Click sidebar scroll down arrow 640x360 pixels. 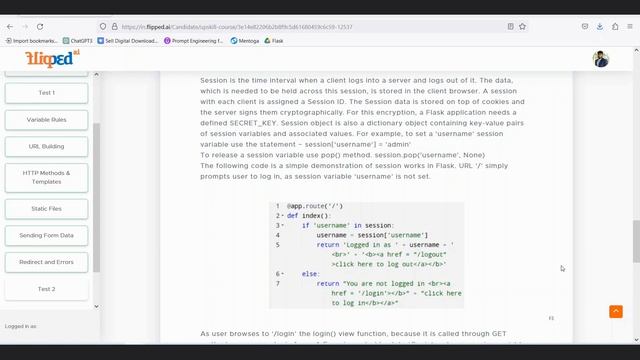pos(96,306)
